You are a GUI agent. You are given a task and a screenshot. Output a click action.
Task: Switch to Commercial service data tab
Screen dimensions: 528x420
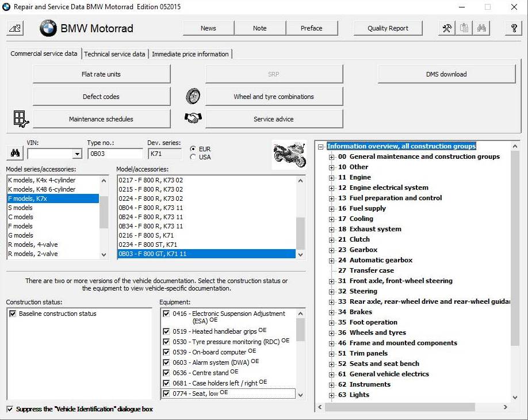point(44,54)
